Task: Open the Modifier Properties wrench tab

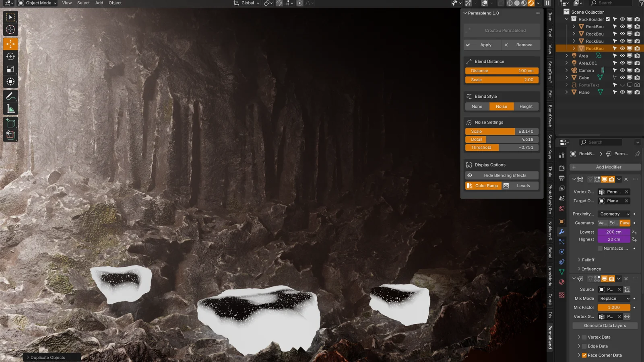Action: (561, 232)
